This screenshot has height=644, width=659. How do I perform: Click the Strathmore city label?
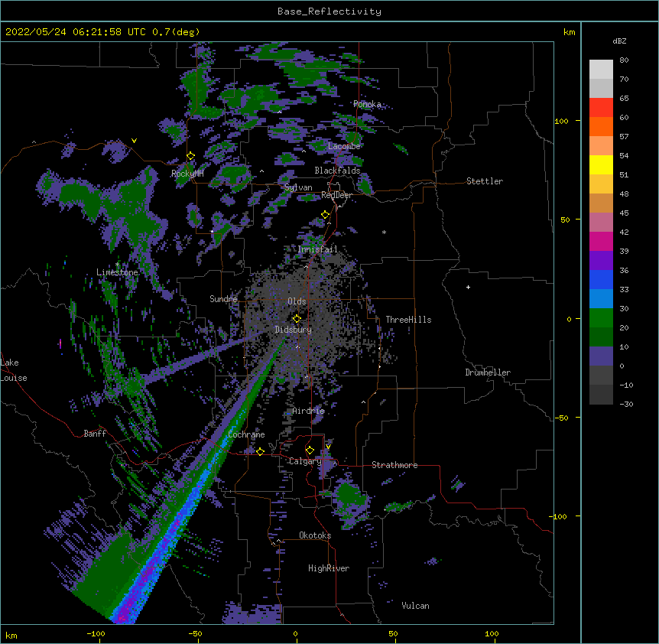tap(394, 465)
